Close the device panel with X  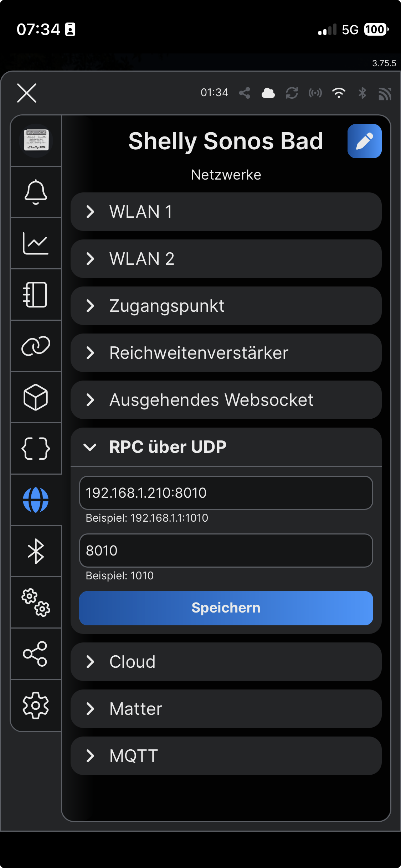27,93
